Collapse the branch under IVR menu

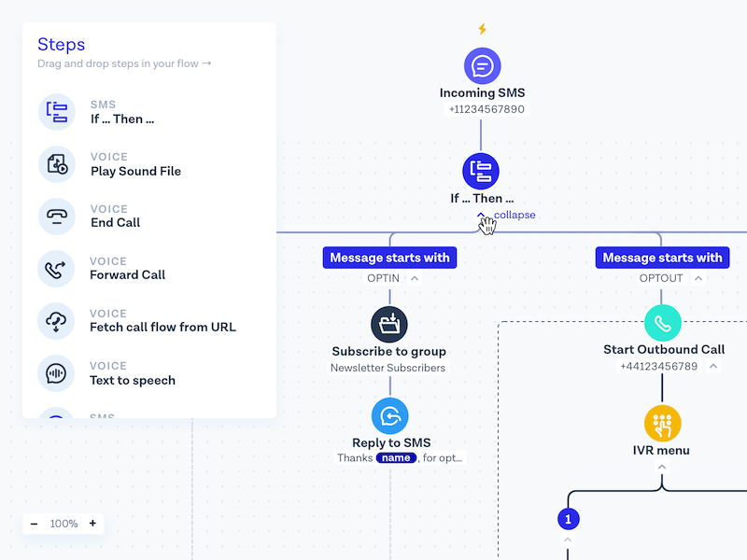click(662, 467)
